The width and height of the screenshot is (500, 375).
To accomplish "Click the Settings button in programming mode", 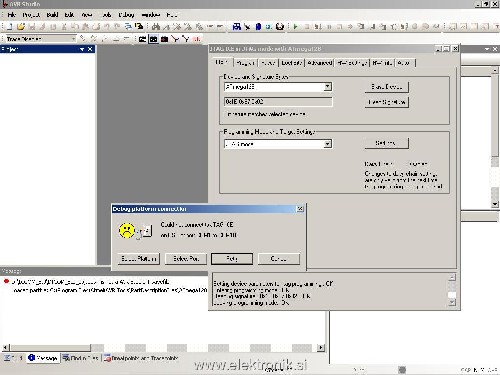I will click(387, 143).
